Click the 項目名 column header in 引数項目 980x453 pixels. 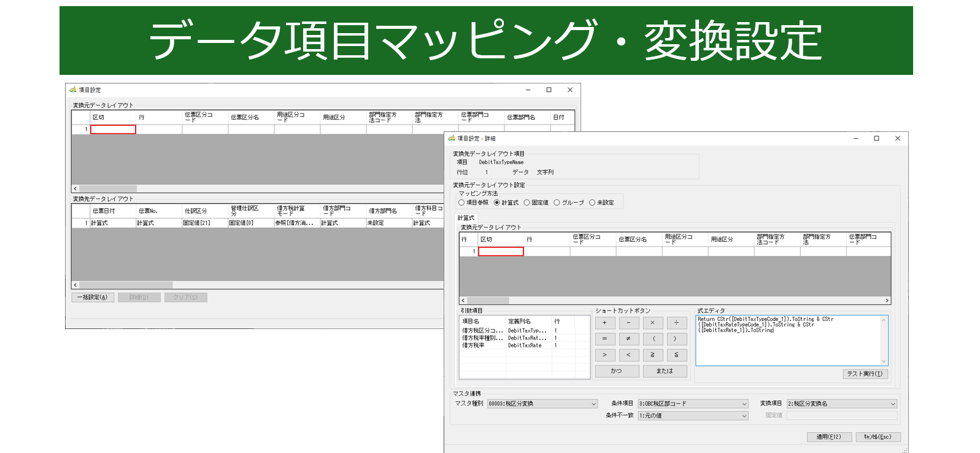pyautogui.click(x=483, y=321)
